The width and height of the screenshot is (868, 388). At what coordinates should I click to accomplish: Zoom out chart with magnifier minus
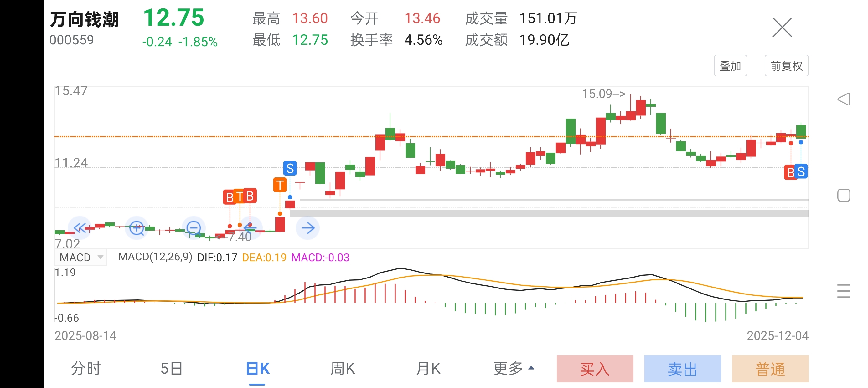point(194,228)
